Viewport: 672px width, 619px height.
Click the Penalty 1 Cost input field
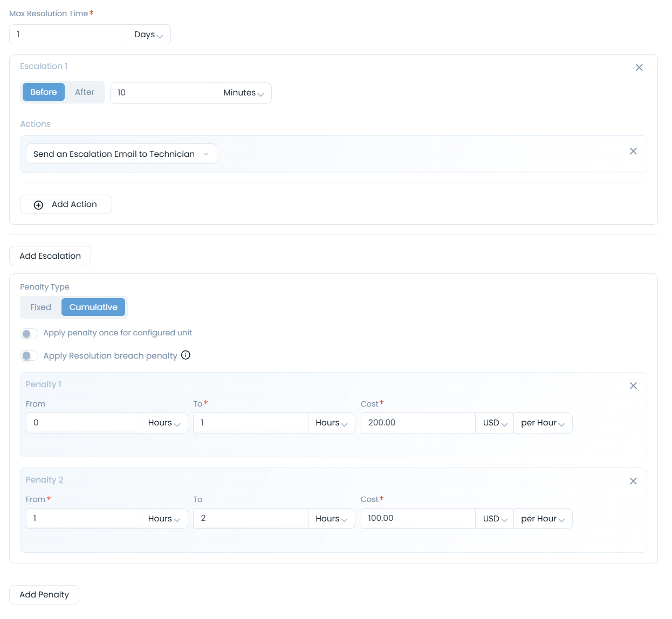point(417,423)
